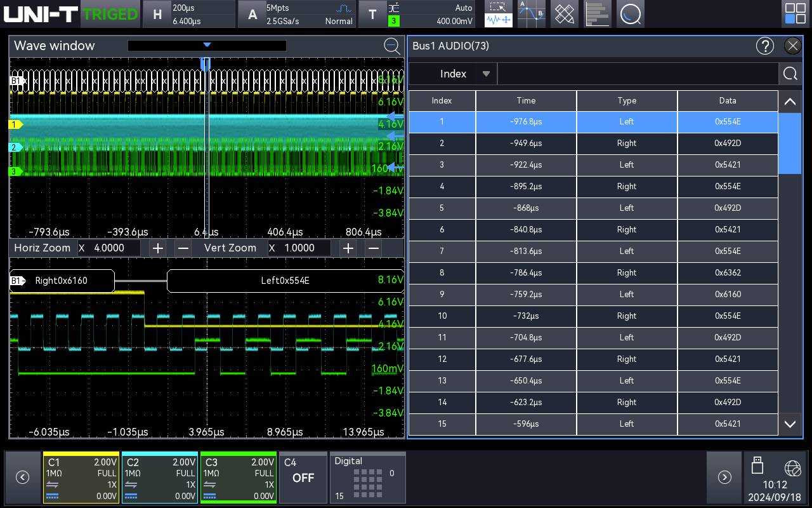
Task: Open the waveform search magnifier tool
Action: click(631, 13)
